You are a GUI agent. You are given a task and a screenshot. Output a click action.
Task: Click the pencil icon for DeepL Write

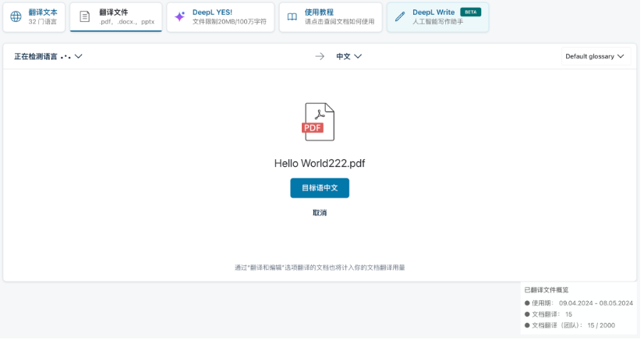point(400,17)
